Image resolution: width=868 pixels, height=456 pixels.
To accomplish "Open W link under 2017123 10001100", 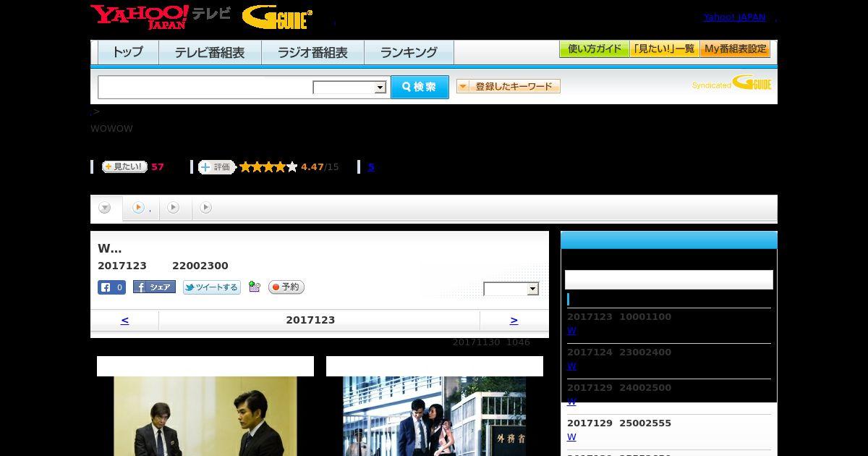I will 571,331.
